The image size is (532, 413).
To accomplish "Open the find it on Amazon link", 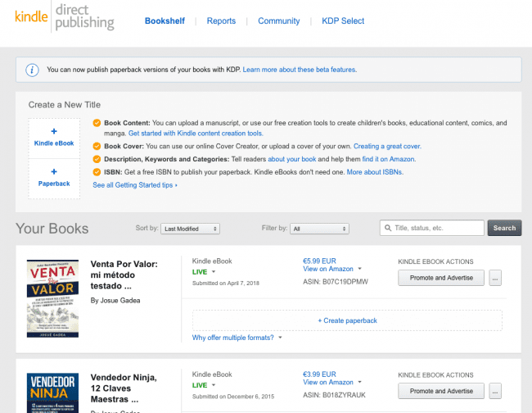I will (x=389, y=159).
